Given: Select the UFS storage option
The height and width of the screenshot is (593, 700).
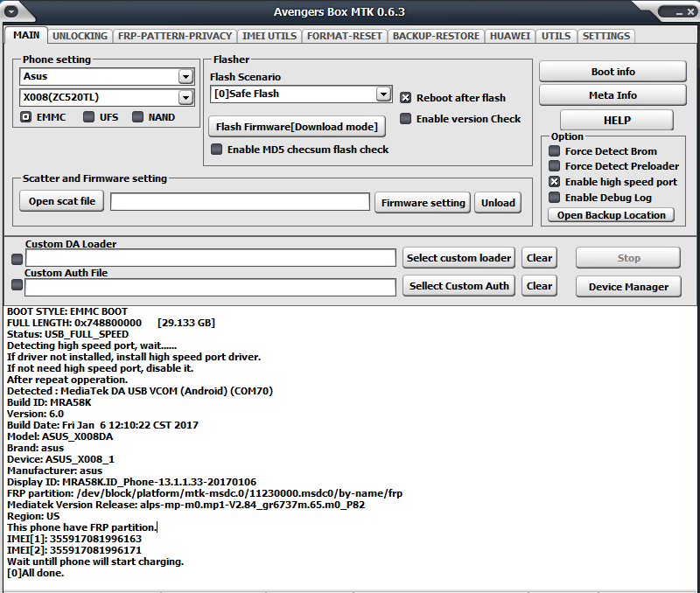Looking at the screenshot, I should (89, 117).
